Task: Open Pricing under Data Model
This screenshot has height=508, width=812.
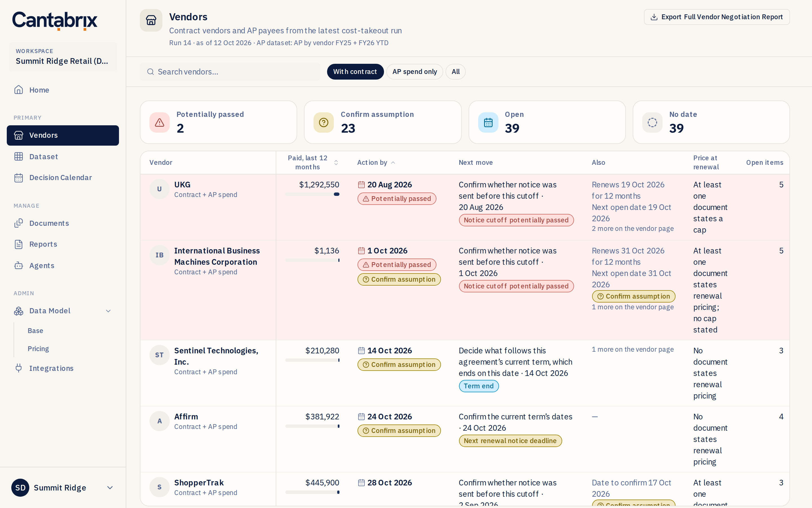Action: coord(38,349)
